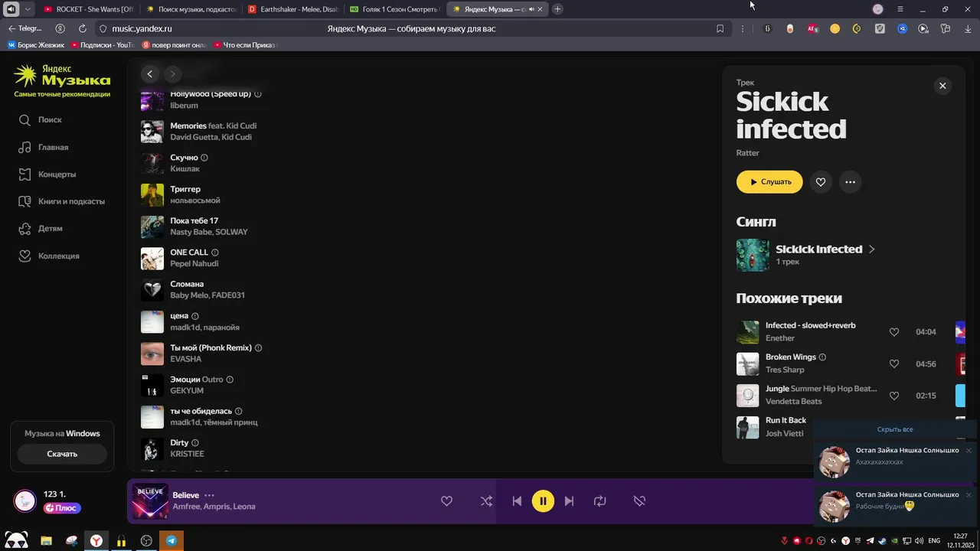
Task: Open the 123 1. profile avatar
Action: pos(25,501)
